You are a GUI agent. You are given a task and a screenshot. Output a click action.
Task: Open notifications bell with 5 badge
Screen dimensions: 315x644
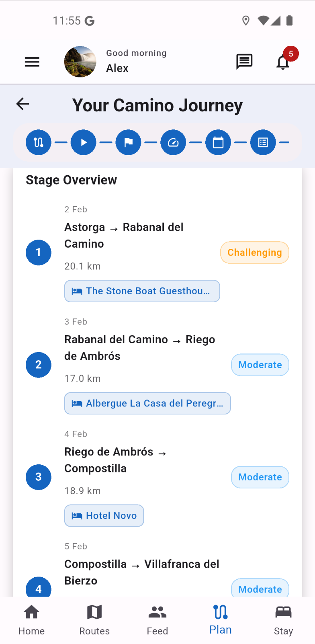(x=283, y=62)
